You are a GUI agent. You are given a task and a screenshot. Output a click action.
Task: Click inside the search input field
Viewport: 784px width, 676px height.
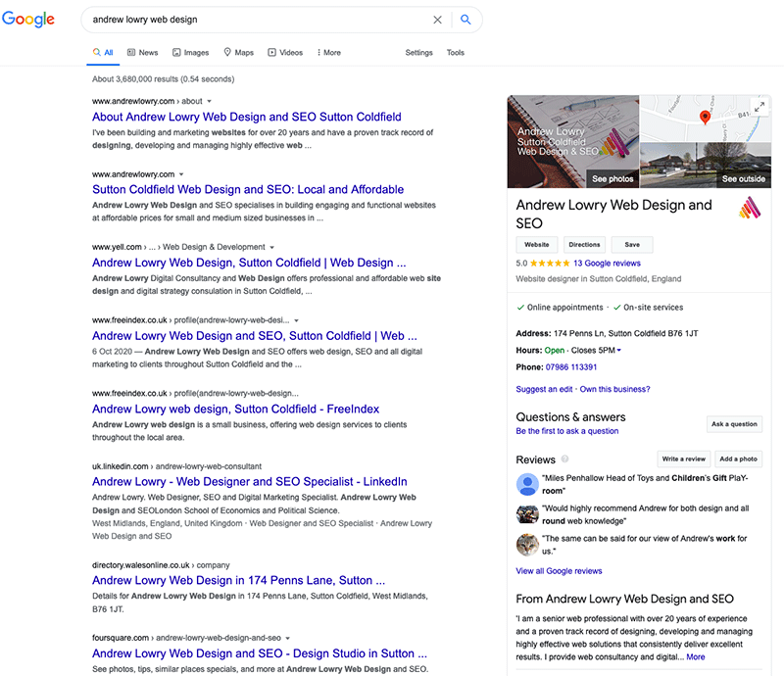pyautogui.click(x=260, y=20)
